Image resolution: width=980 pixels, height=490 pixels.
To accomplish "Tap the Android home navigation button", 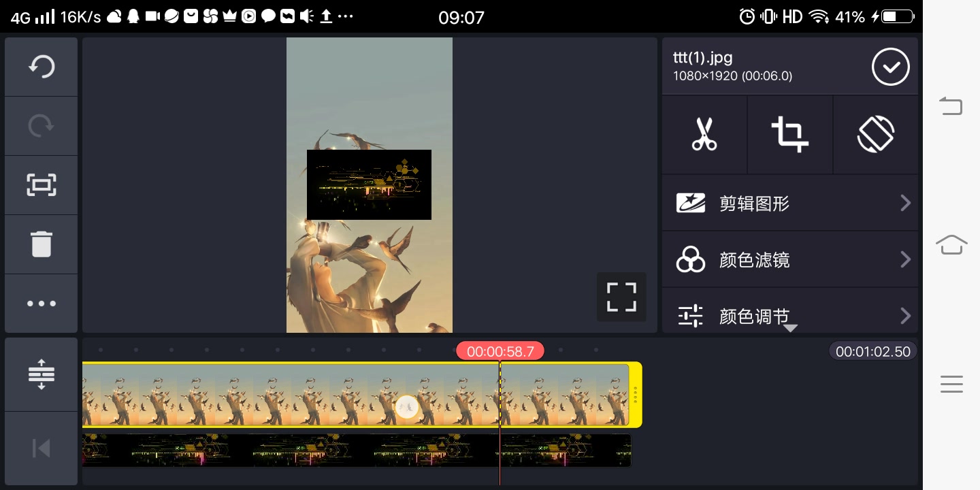I will (x=951, y=244).
